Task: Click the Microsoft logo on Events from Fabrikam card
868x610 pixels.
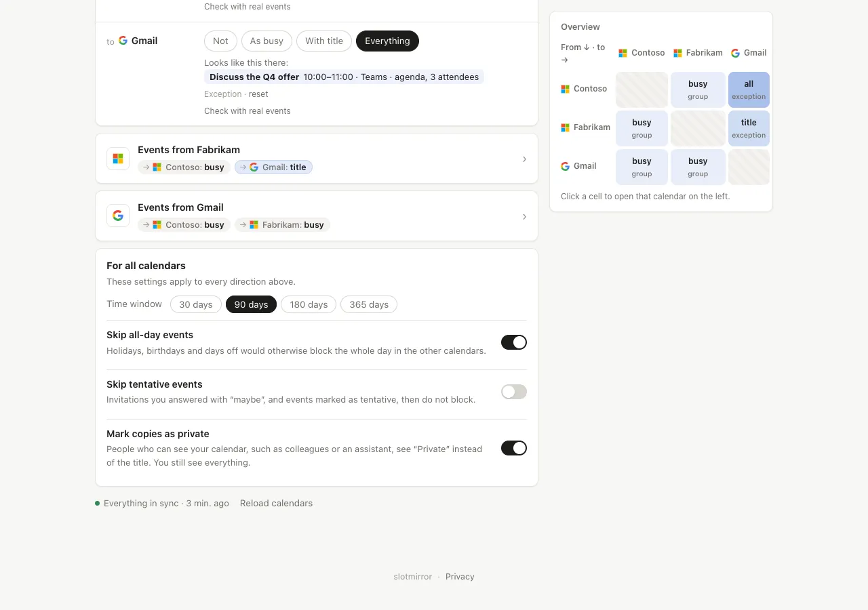Action: click(x=118, y=159)
